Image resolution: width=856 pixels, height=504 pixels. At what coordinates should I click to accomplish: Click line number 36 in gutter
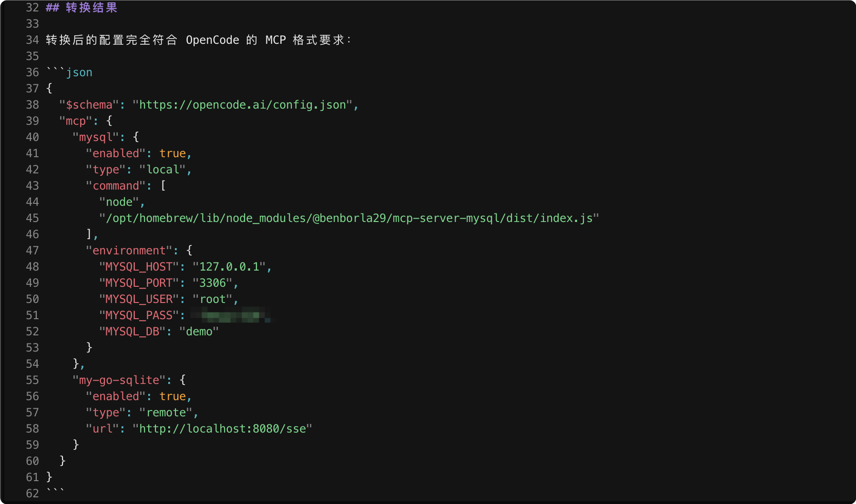pyautogui.click(x=32, y=72)
